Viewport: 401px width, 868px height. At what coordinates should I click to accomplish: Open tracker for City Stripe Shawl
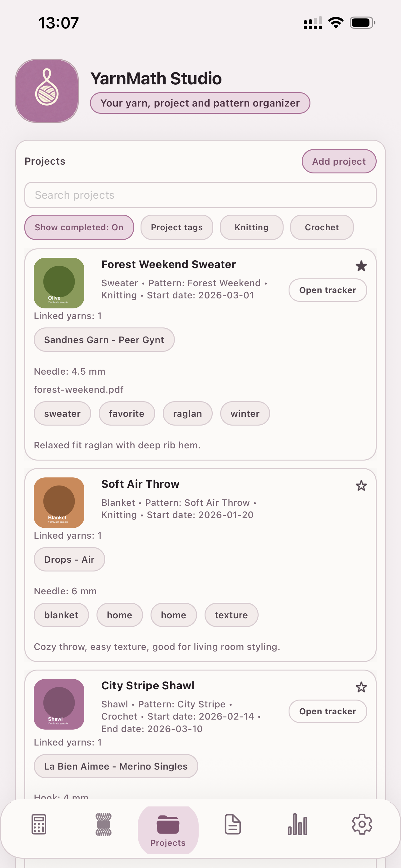click(328, 711)
